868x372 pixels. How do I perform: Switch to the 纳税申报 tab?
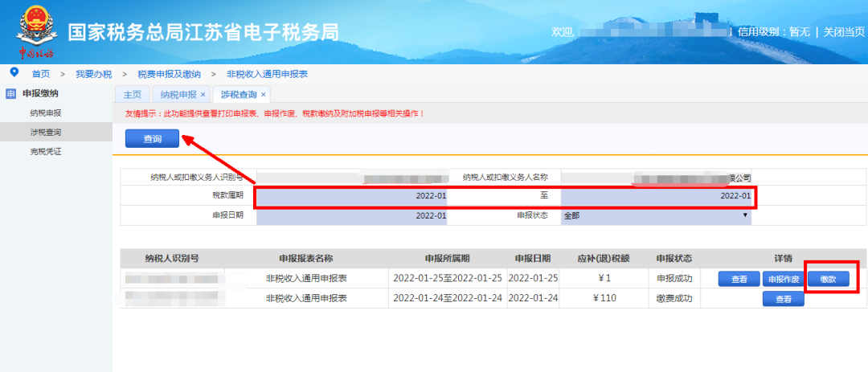pos(178,94)
